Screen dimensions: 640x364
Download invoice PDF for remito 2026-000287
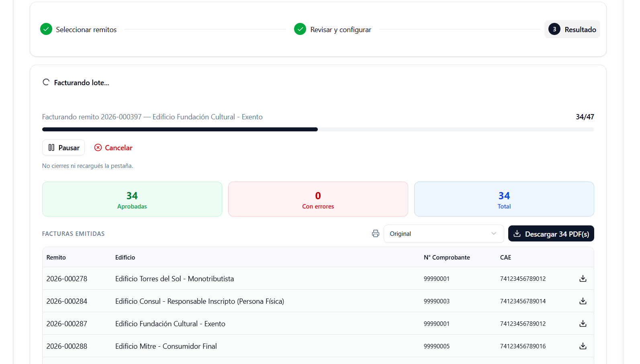pos(583,323)
